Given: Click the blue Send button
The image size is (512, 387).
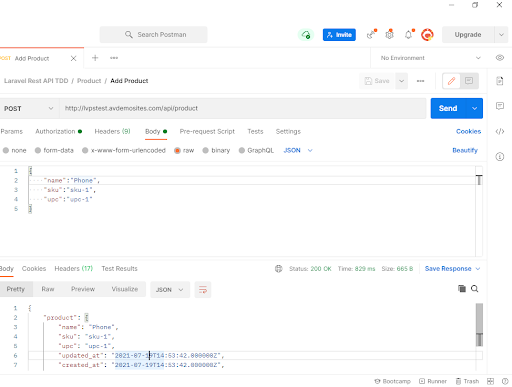Looking at the screenshot, I should [x=448, y=108].
